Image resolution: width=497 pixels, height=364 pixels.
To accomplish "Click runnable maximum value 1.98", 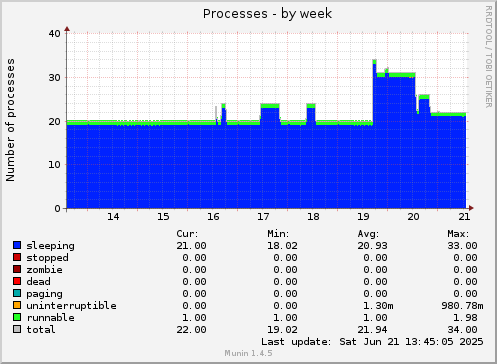I will click(465, 318).
